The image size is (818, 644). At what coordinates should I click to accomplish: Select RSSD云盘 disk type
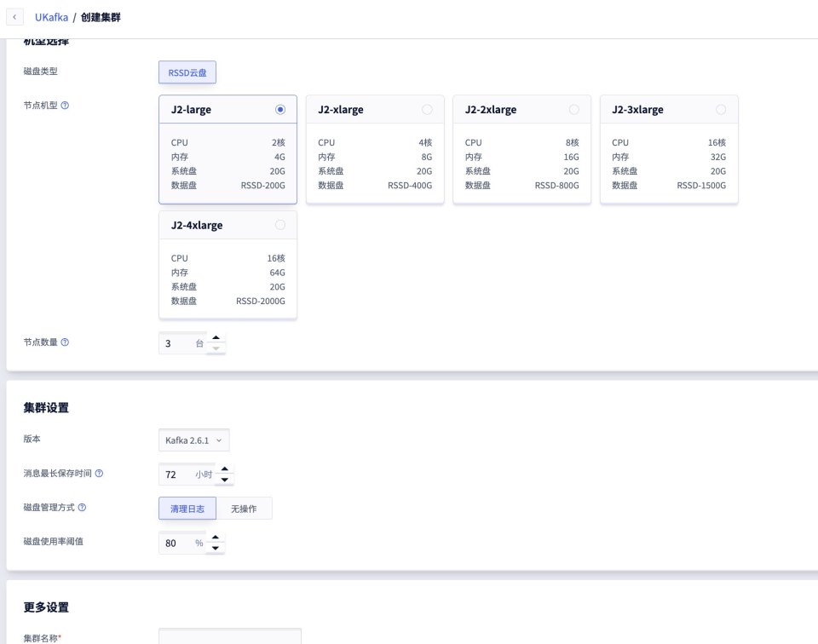pyautogui.click(x=187, y=72)
